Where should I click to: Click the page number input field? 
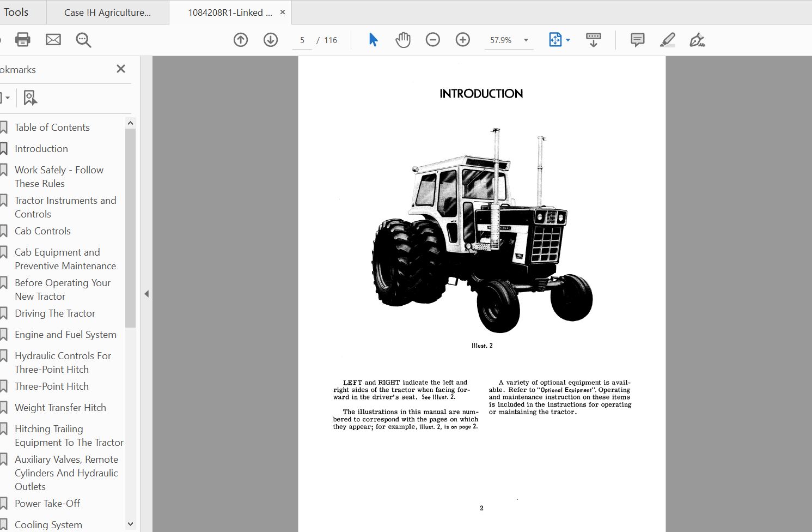pos(302,40)
